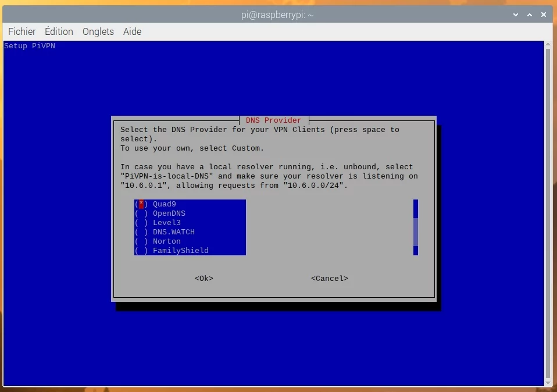Open the Édition menu

[x=59, y=31]
